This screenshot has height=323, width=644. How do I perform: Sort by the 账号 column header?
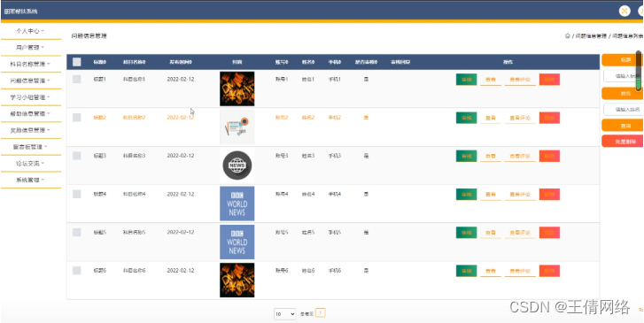click(x=282, y=62)
